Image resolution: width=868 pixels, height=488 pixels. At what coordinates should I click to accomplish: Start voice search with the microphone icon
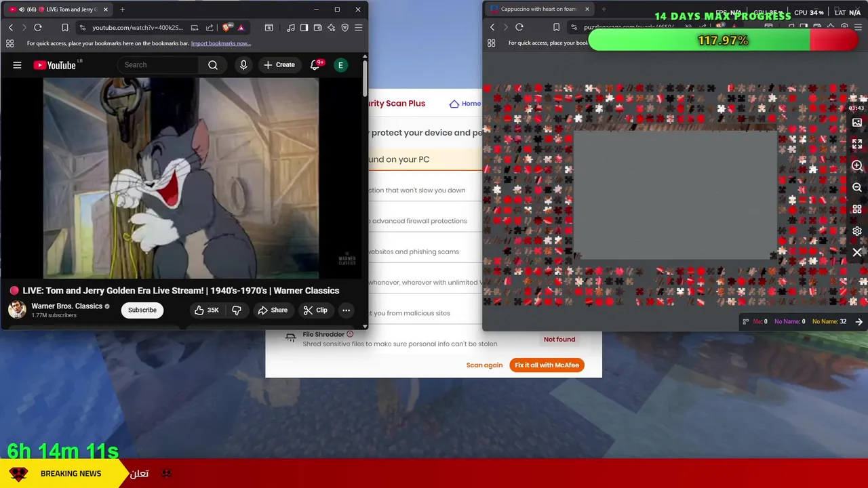click(x=243, y=65)
